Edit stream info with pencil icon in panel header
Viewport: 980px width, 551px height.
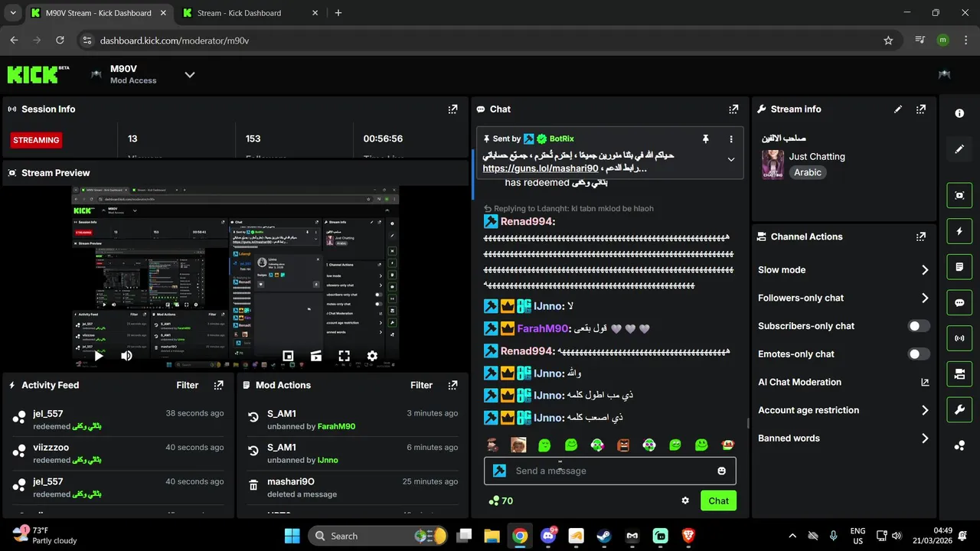[x=898, y=109]
